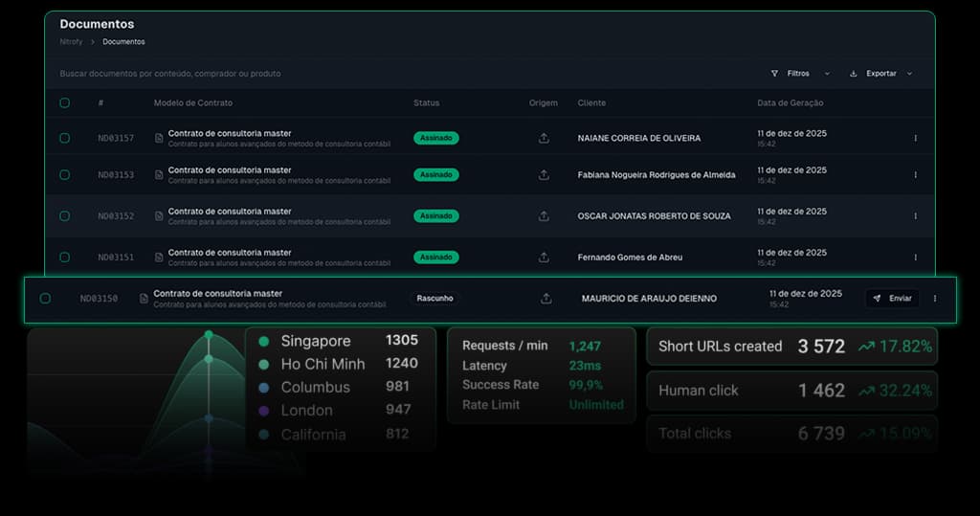
Task: Click the Filtros button label
Action: 798,74
